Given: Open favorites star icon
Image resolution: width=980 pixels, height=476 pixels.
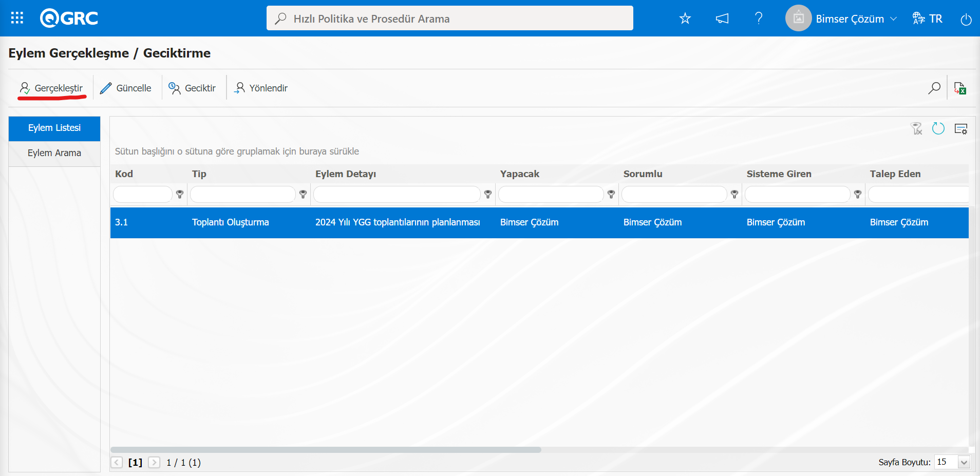Looking at the screenshot, I should 685,18.
